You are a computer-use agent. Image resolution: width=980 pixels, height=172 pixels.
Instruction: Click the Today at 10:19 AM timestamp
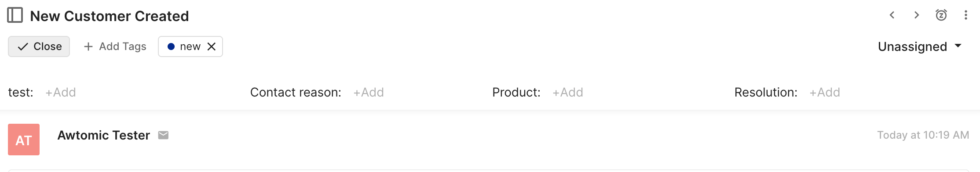(923, 135)
